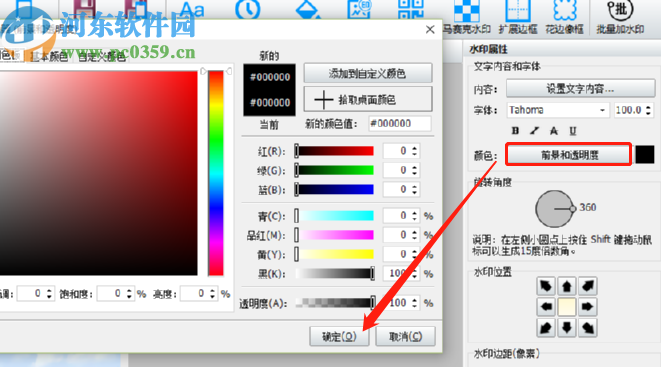The height and width of the screenshot is (367, 661).
Task: Click the clock toolbar icon
Action: 247,9
